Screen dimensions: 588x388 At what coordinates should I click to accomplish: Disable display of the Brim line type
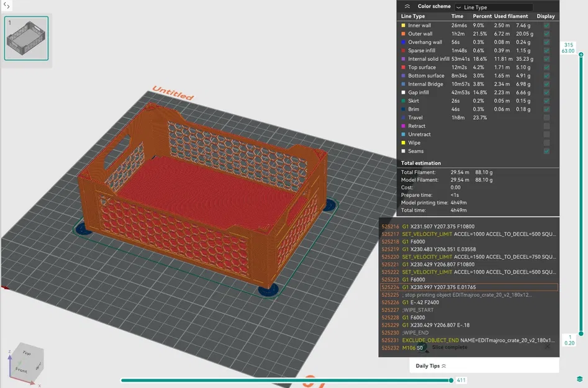tap(546, 109)
